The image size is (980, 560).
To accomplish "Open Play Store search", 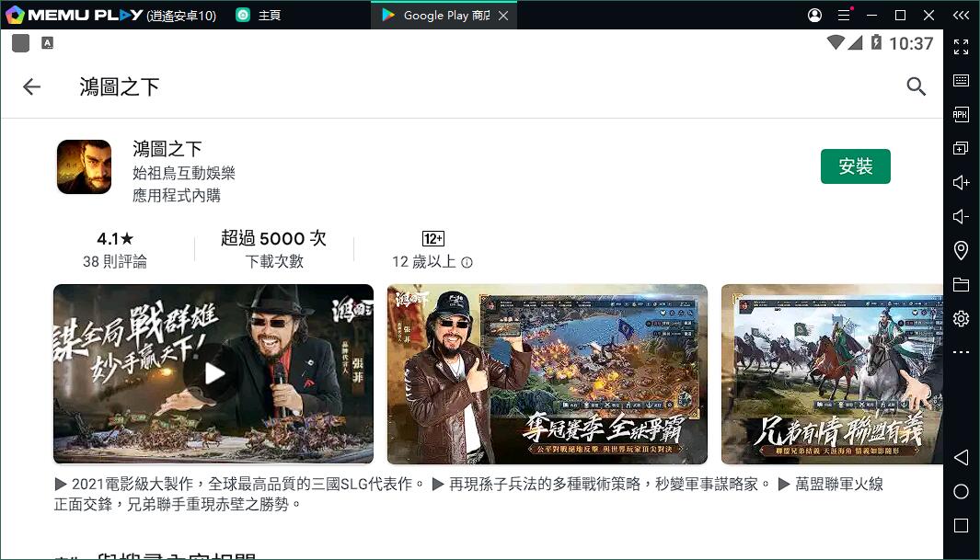I will pyautogui.click(x=917, y=86).
